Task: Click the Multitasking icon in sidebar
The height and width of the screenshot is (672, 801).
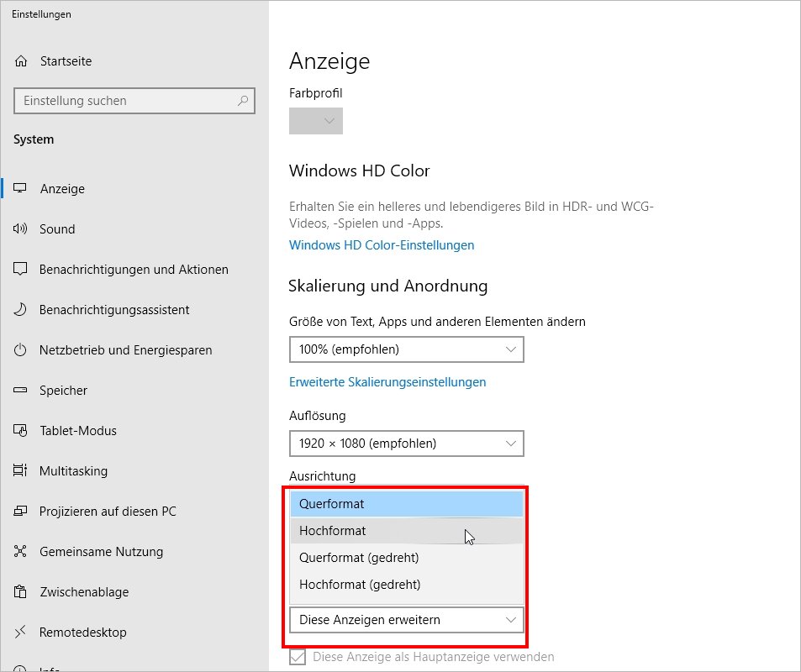Action: tap(21, 471)
